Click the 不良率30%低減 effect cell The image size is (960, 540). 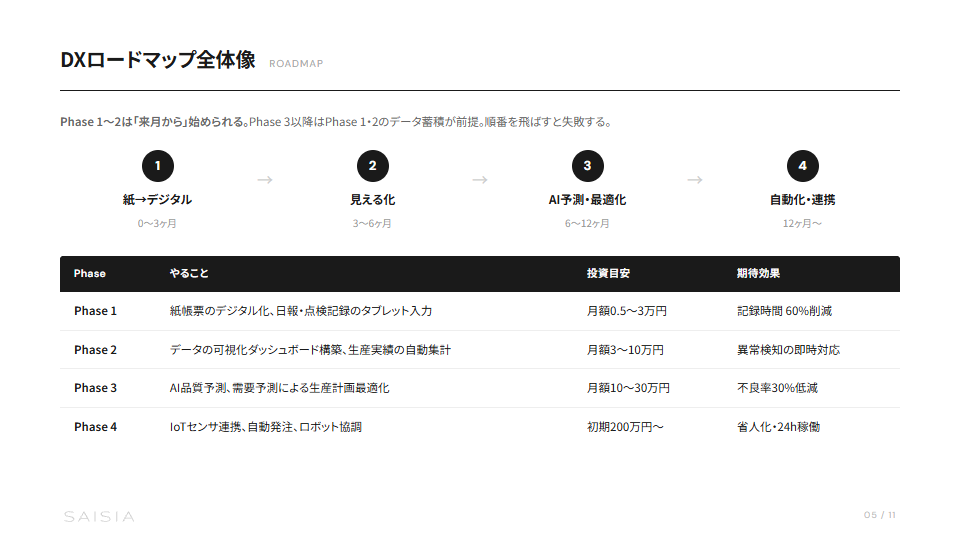(x=777, y=388)
